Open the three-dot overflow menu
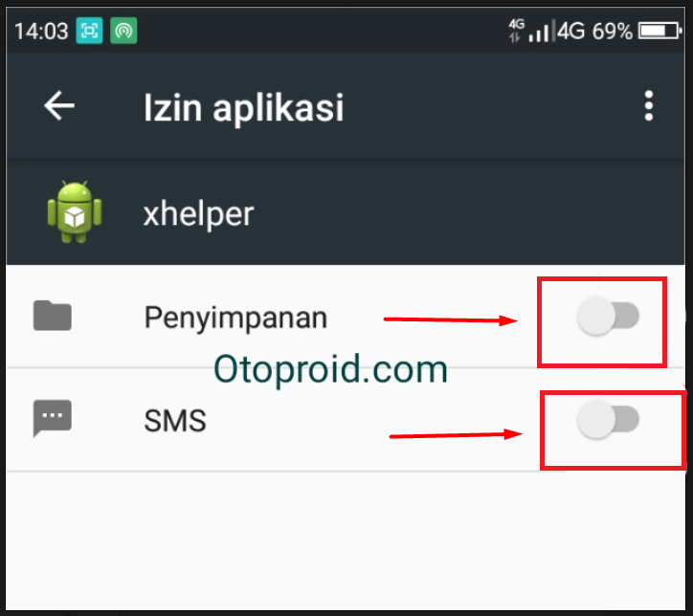Viewport: 693px width, 616px height. click(x=648, y=106)
